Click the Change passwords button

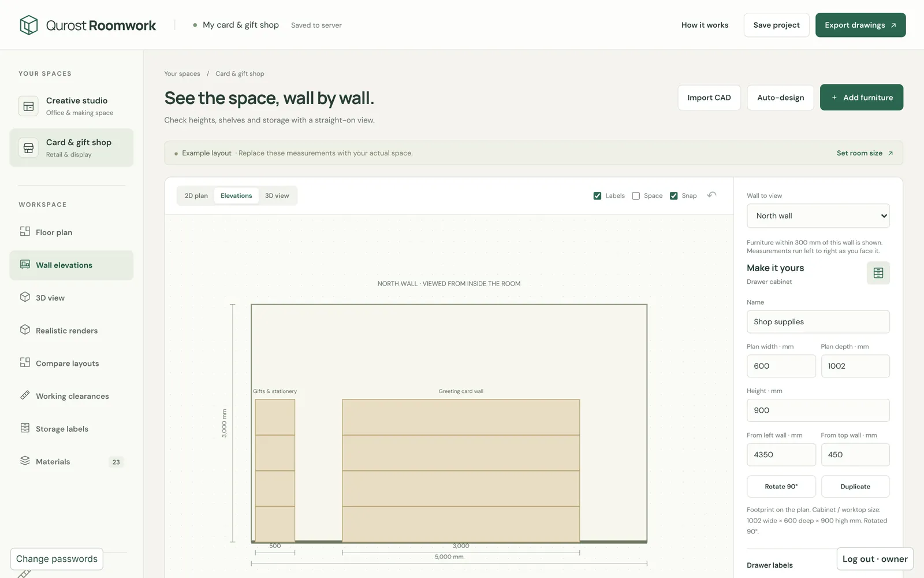click(57, 559)
